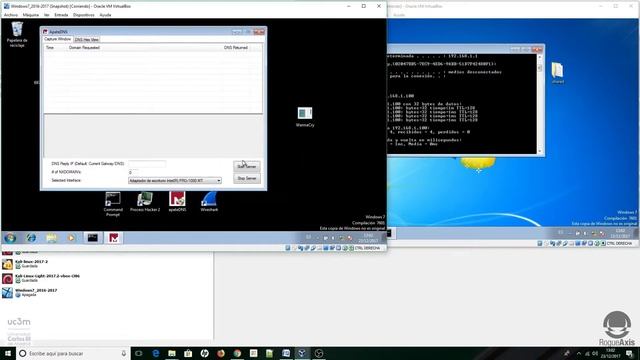Open the Command Prompt desktop shortcut
Screen dimensions: 640x360
pyautogui.click(x=113, y=204)
